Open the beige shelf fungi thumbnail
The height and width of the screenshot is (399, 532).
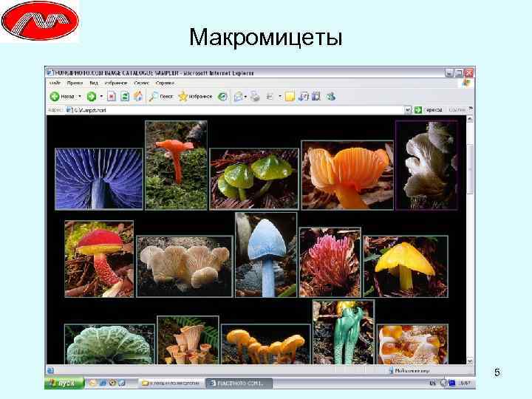tap(185, 266)
